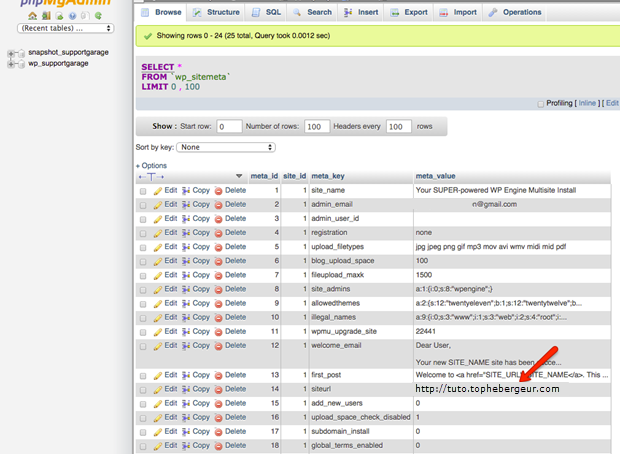Click Copy icon for upload_space_check_disabled row
The width and height of the screenshot is (620, 454).
(186, 418)
